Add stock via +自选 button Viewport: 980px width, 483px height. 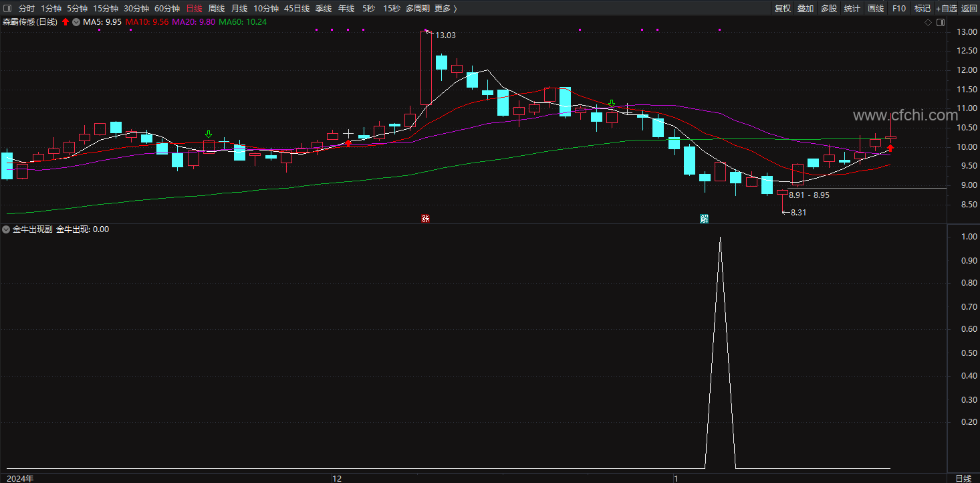[947, 9]
